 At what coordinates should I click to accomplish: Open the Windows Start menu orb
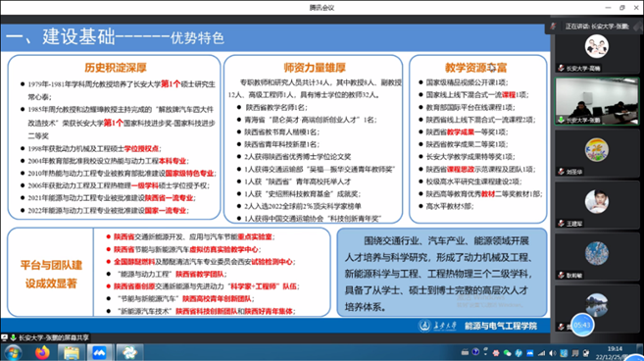point(13,353)
